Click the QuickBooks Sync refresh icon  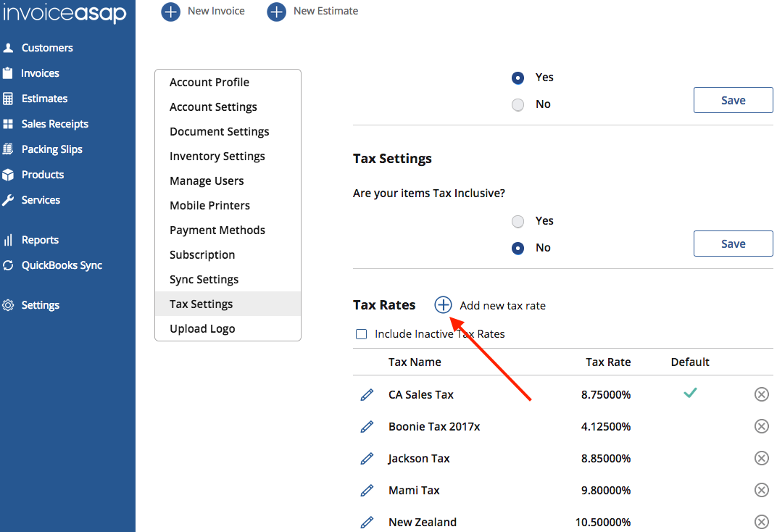point(8,265)
